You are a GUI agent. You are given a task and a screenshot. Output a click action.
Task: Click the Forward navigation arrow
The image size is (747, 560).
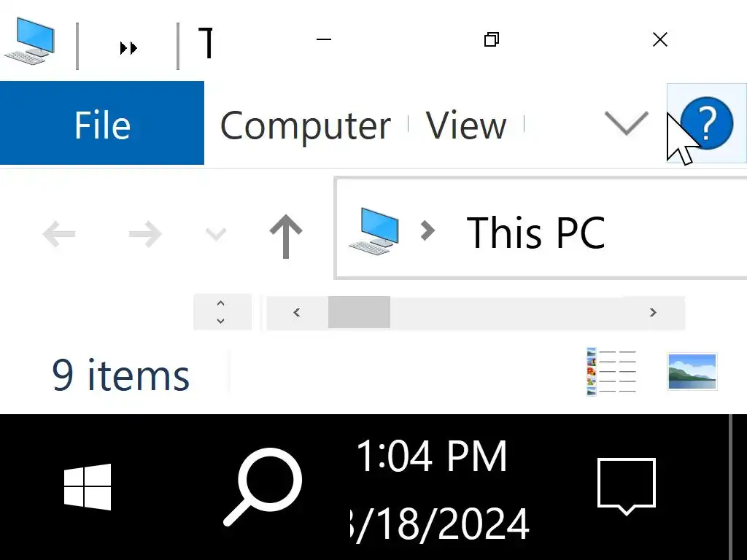tap(144, 234)
